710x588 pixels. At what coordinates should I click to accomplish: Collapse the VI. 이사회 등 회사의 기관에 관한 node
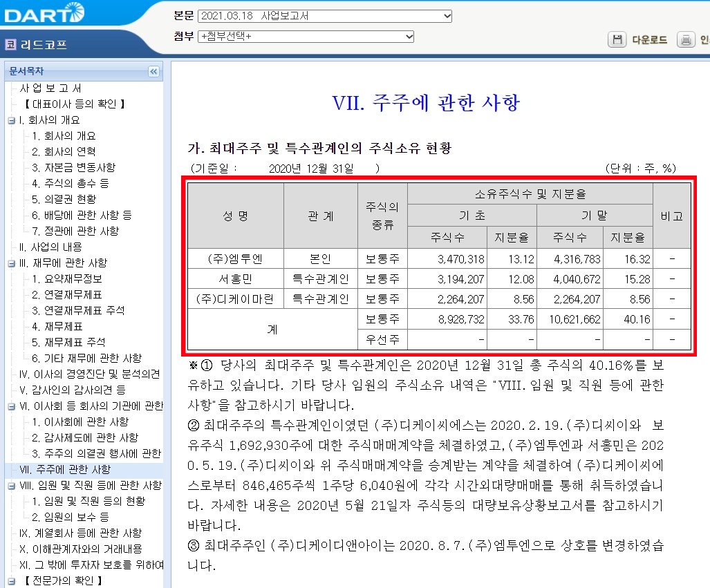coord(11,406)
